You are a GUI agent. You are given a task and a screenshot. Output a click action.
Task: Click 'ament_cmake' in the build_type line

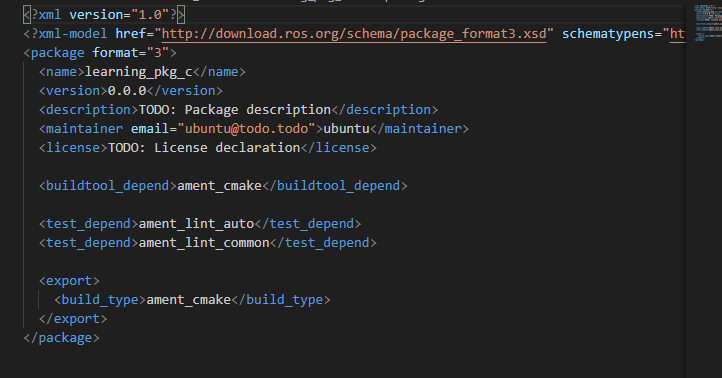(x=189, y=300)
